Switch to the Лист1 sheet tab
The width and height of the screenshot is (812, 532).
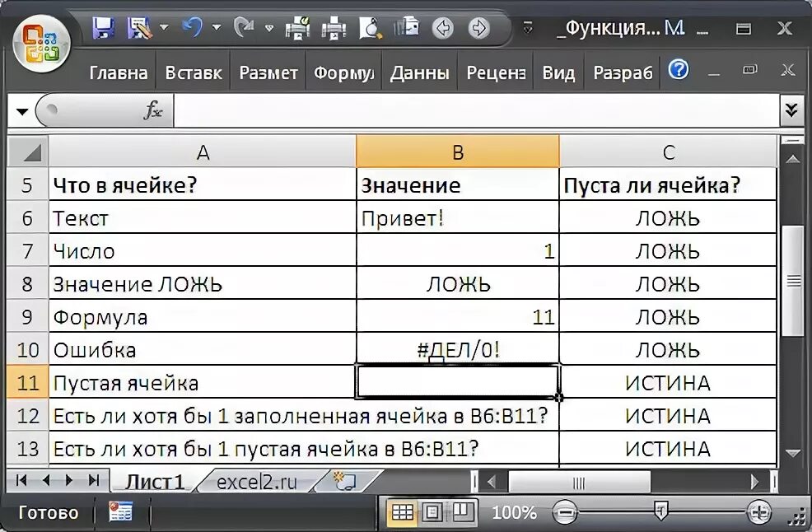[156, 482]
